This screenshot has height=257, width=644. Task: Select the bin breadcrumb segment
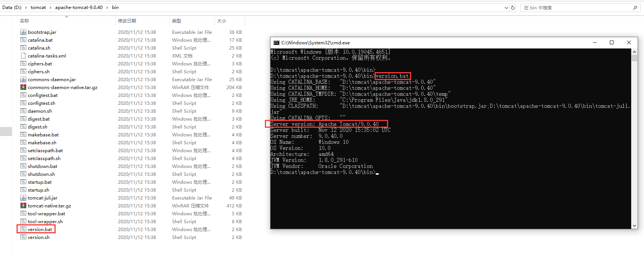point(115,8)
